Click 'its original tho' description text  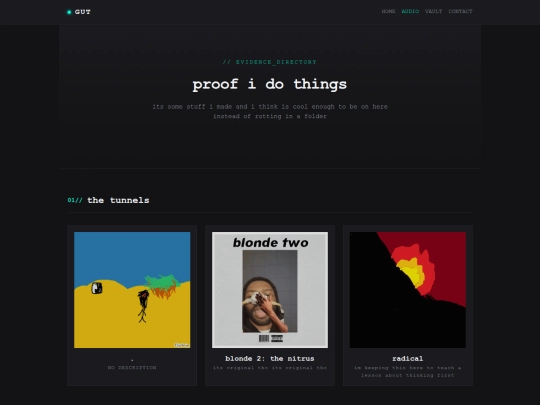pyautogui.click(x=270, y=368)
